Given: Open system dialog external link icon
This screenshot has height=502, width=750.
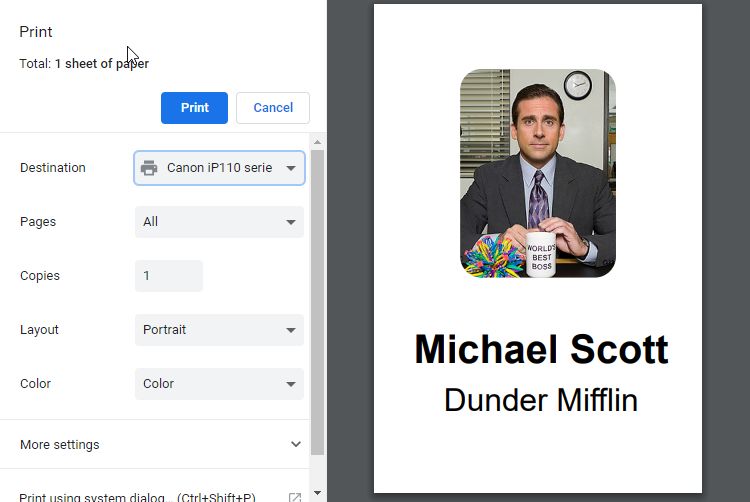Looking at the screenshot, I should point(295,498).
